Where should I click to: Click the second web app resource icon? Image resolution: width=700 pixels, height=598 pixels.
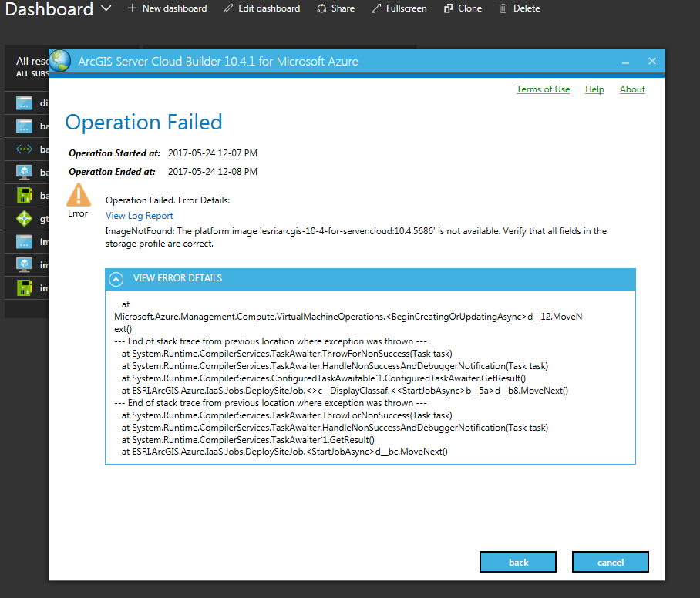[24, 126]
